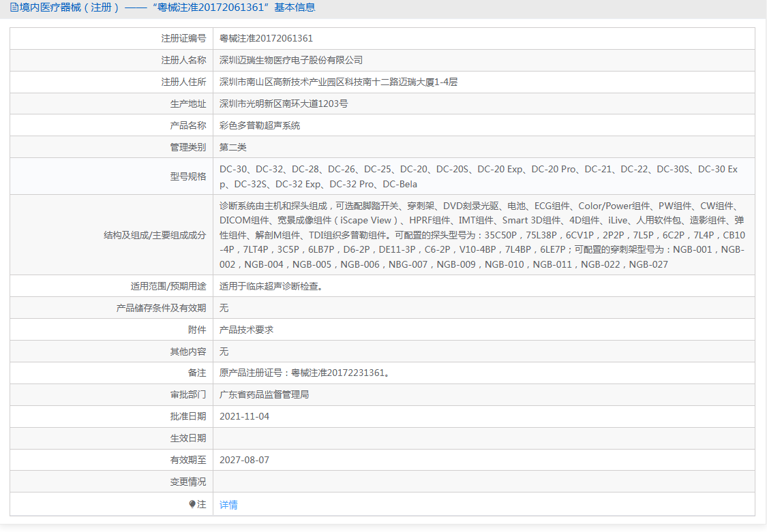767x532 pixels.
Task: Click the 适用范围/预期用途 label
Action: pyautogui.click(x=168, y=286)
